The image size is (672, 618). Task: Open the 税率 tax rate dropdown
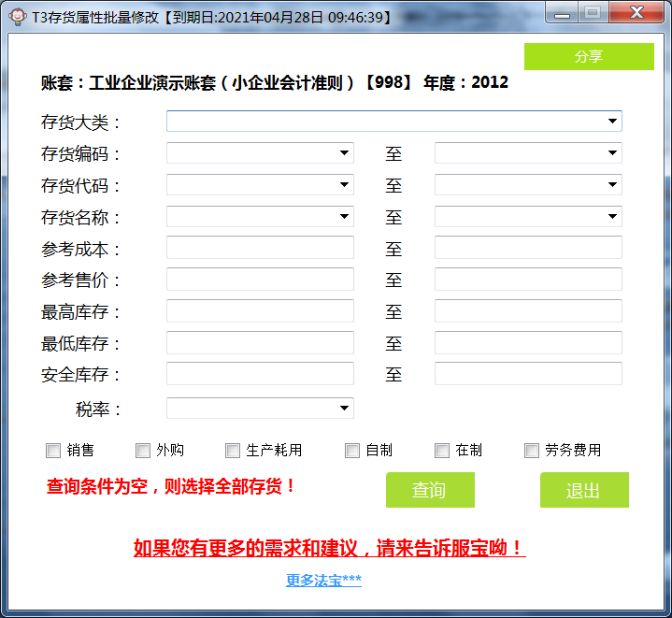[x=260, y=408]
